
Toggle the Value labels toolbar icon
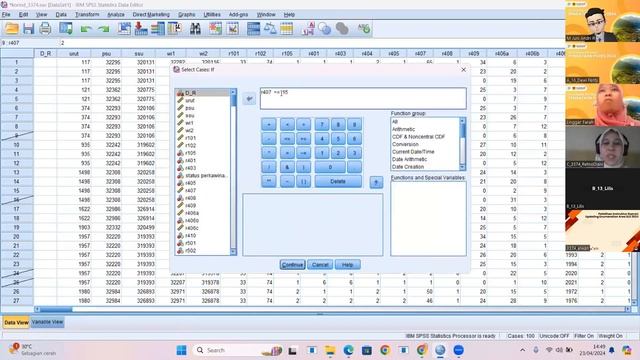tap(308, 29)
